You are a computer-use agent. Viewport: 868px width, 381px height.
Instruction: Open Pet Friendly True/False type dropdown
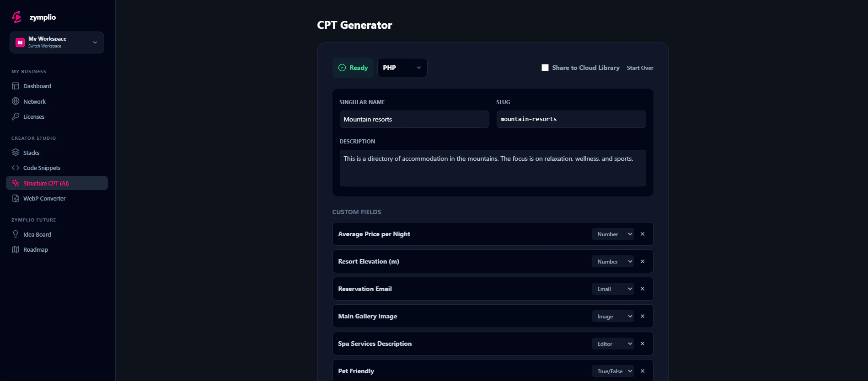pos(613,371)
